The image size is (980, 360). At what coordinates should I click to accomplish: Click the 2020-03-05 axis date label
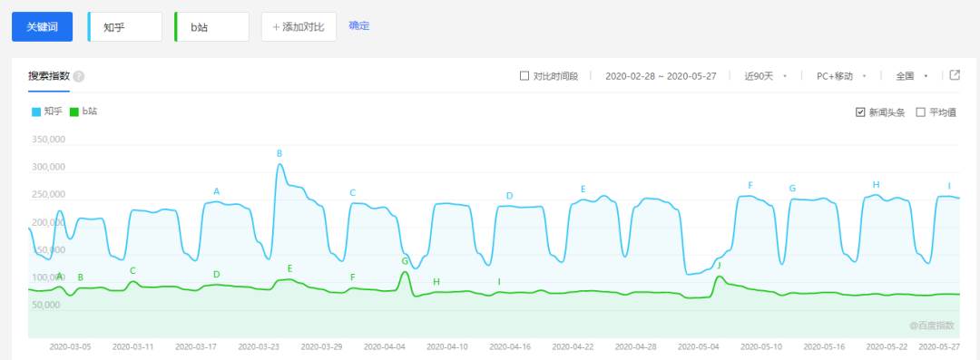pyautogui.click(x=70, y=346)
